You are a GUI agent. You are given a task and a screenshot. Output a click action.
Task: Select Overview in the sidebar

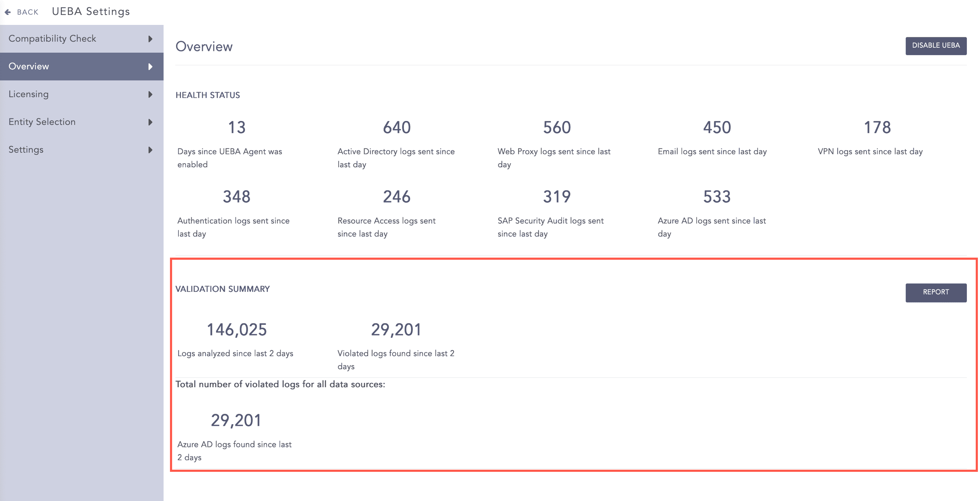[29, 66]
